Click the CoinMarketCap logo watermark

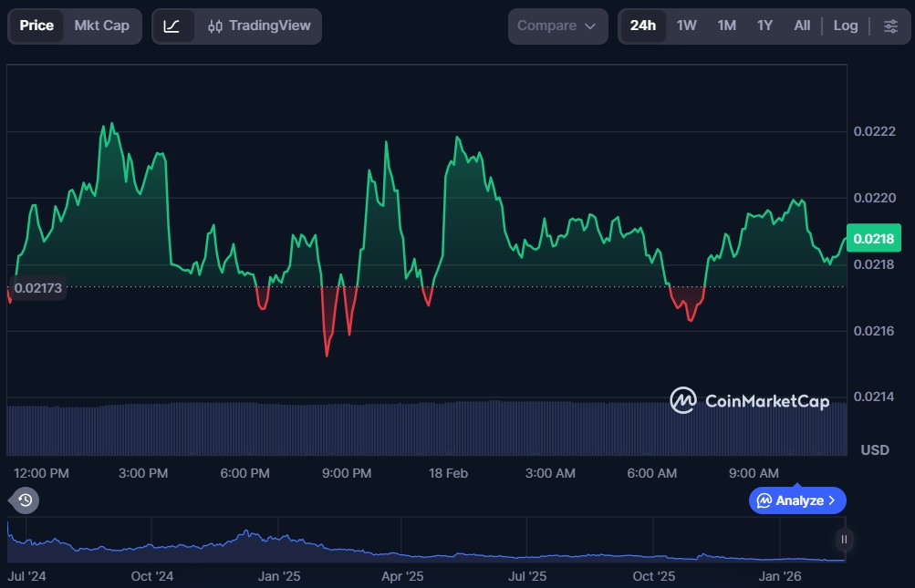[749, 400]
